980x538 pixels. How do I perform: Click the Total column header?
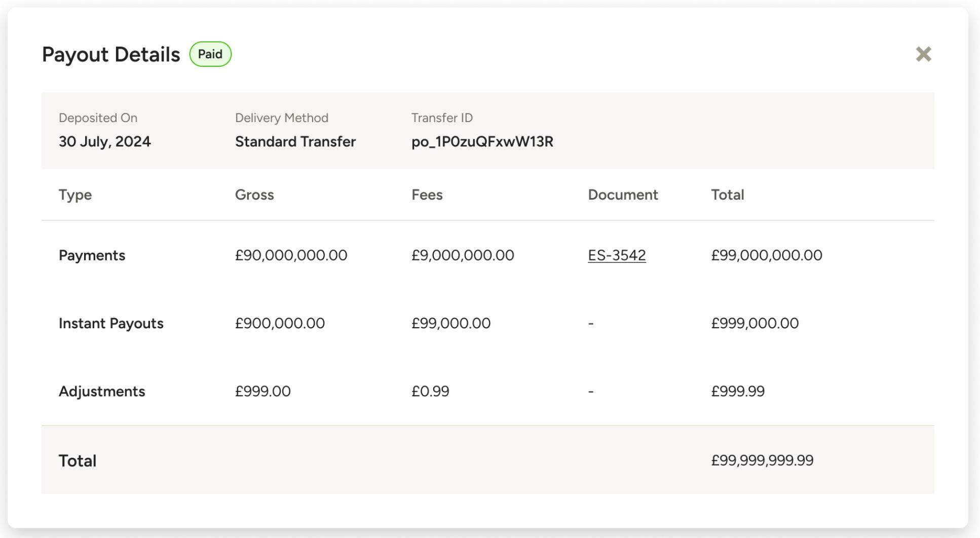(727, 195)
